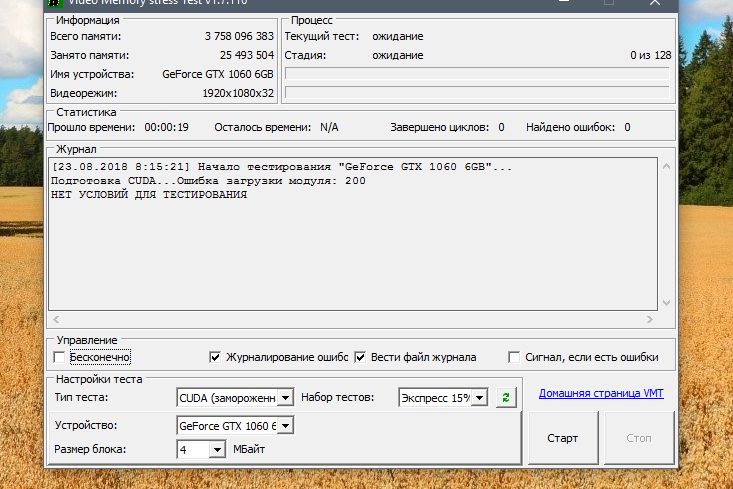733x489 pixels.
Task: Click elapsed time value 00:00:19
Action: click(166, 127)
